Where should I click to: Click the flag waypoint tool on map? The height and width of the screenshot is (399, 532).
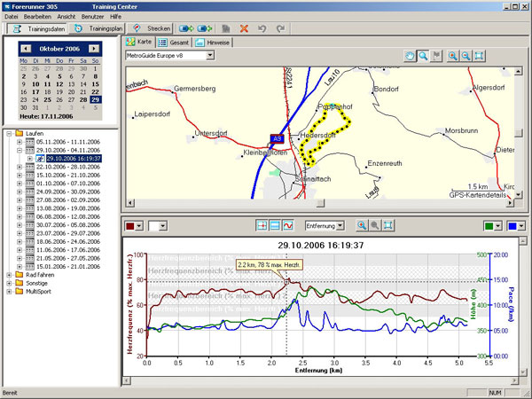tap(436, 56)
